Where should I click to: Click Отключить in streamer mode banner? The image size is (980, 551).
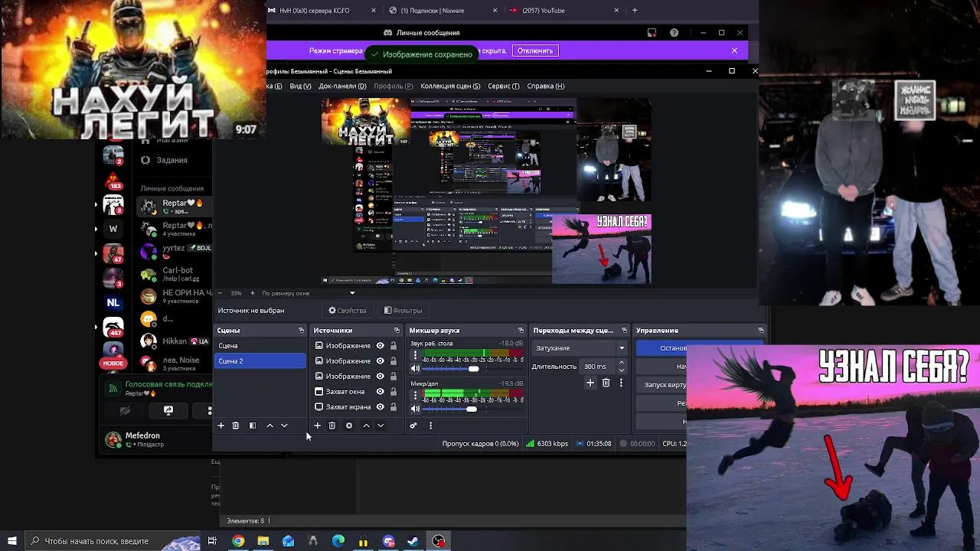coord(535,51)
